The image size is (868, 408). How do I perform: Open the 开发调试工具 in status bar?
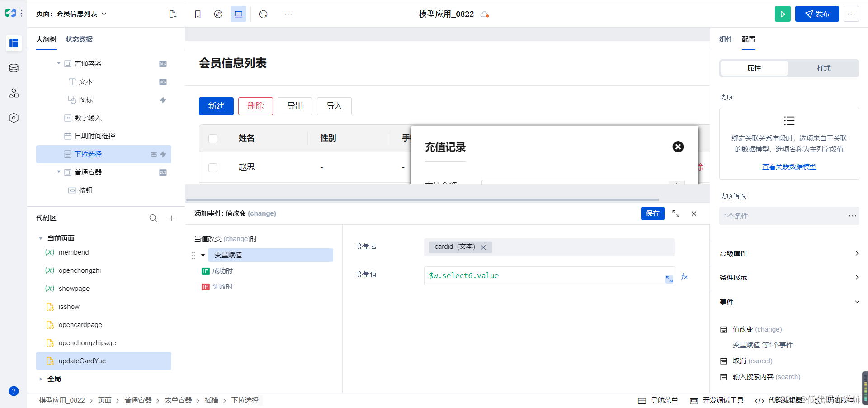point(717,400)
